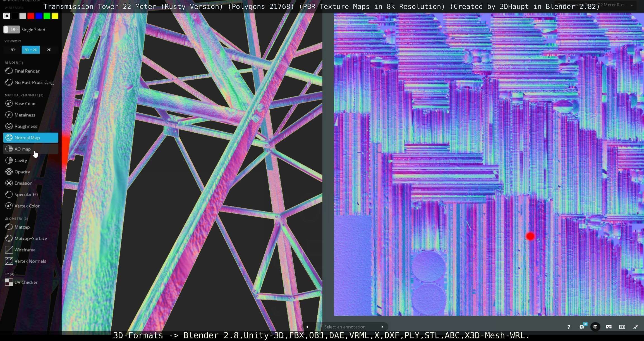Choose the gray wireframe color swatch
This screenshot has height=341, width=644.
(23, 16)
